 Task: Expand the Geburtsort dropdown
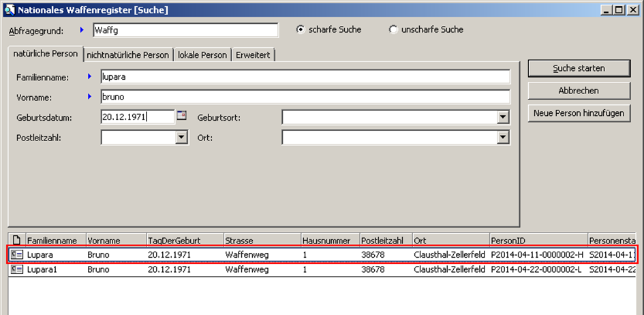pyautogui.click(x=503, y=117)
